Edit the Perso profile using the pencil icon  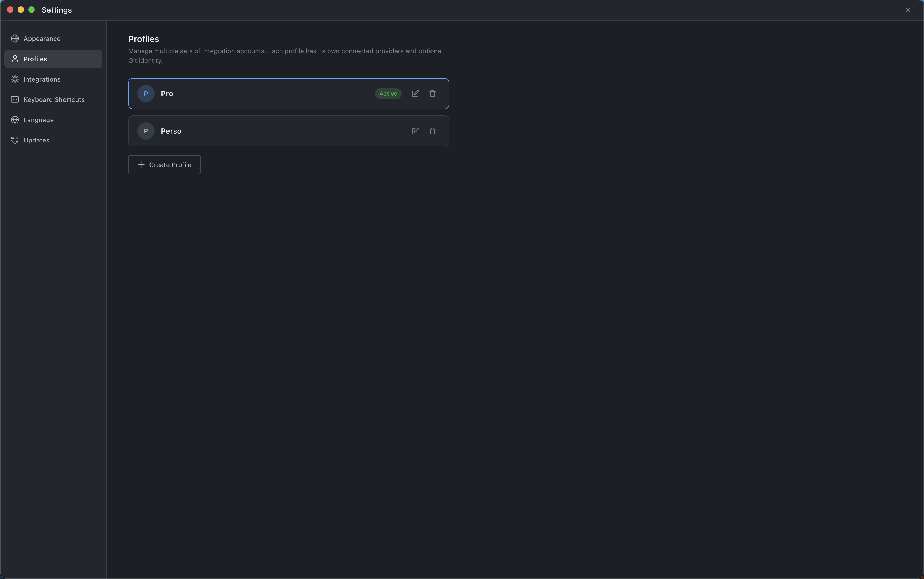pos(415,131)
